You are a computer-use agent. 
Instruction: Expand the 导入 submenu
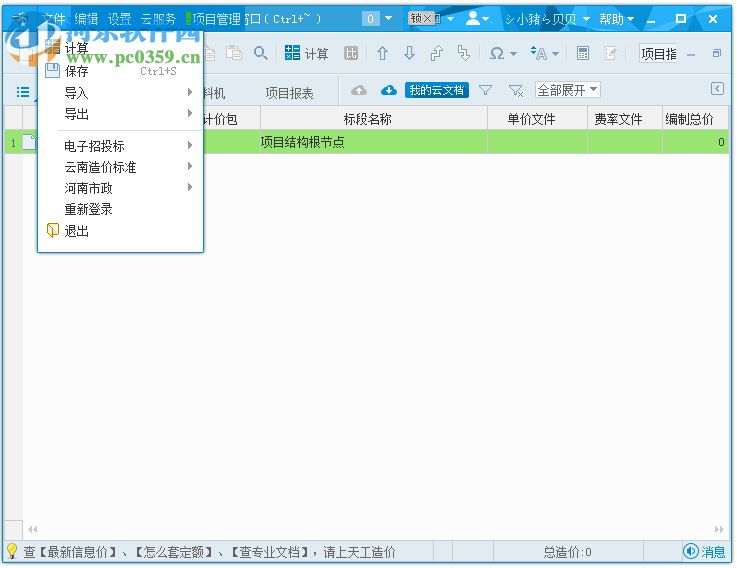click(120, 92)
